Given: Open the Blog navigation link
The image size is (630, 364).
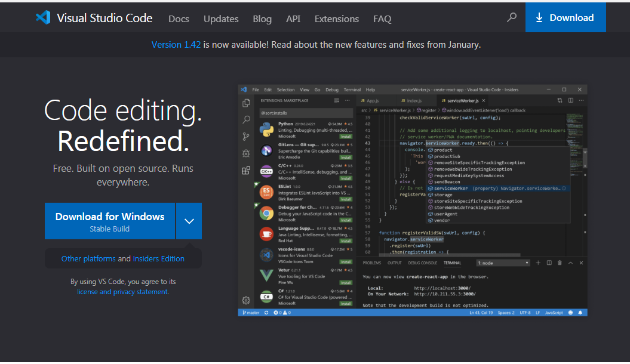Looking at the screenshot, I should [262, 18].
